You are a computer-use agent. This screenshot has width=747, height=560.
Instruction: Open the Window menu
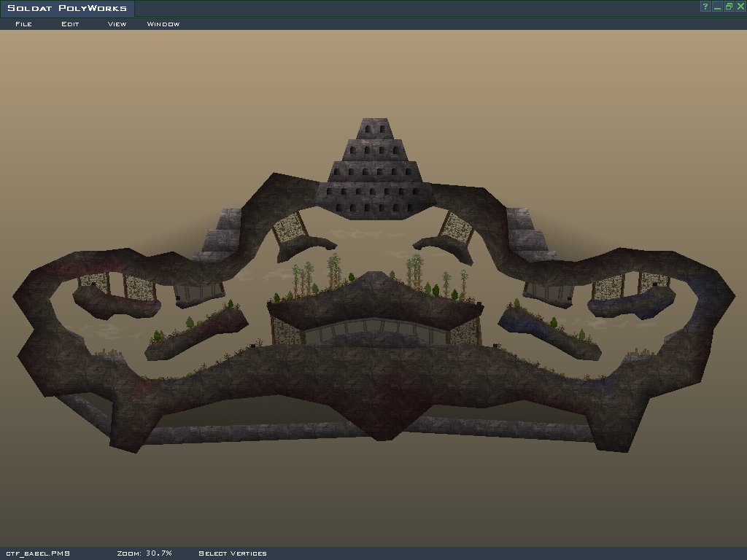(x=163, y=24)
